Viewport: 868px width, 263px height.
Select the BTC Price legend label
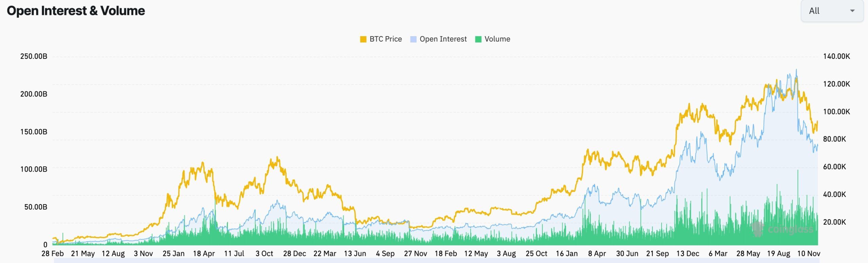386,39
